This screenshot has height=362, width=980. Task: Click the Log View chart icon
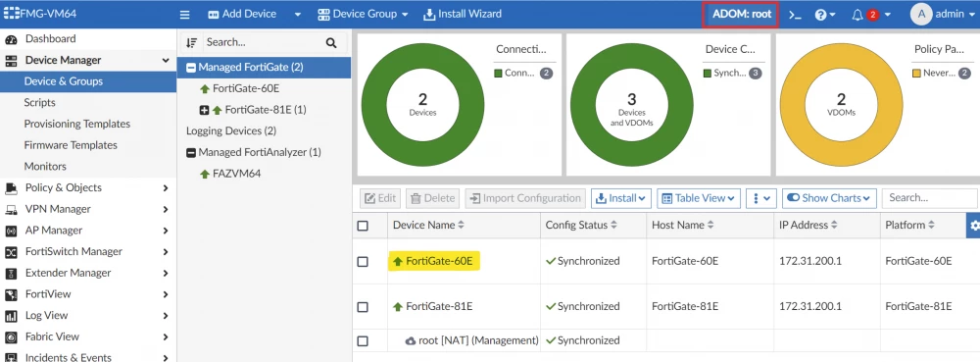[x=11, y=316]
